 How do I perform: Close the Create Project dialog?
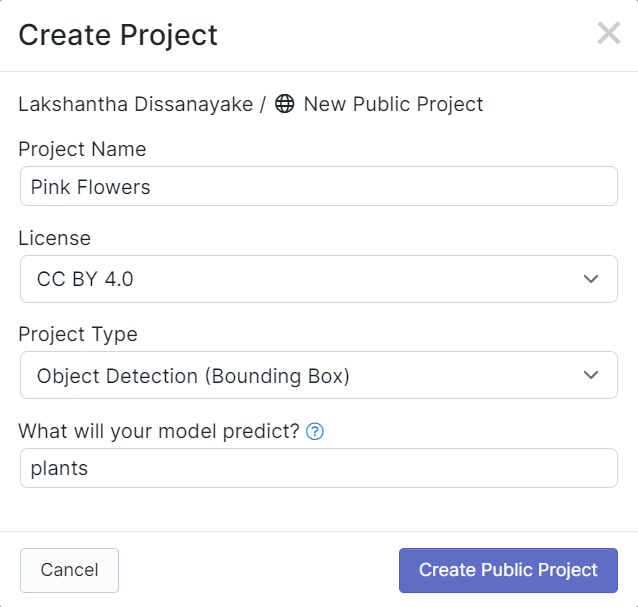(609, 33)
